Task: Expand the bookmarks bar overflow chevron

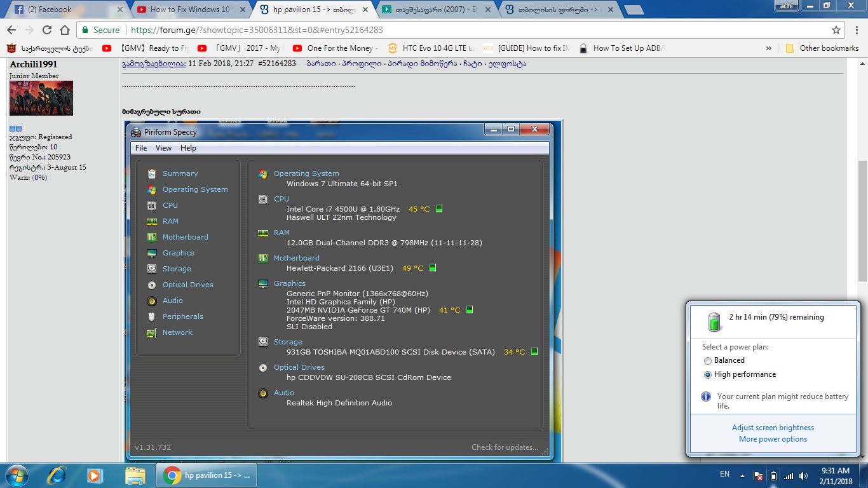Action: (769, 48)
